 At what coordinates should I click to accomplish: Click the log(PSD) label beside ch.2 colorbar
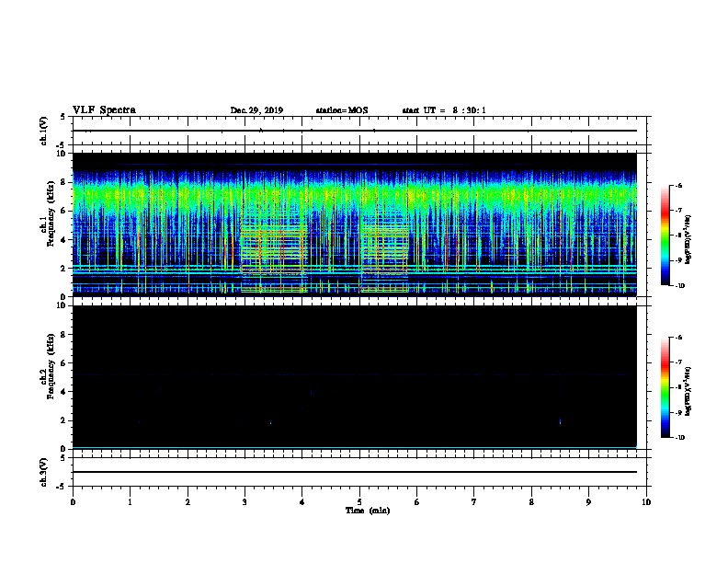(x=688, y=391)
